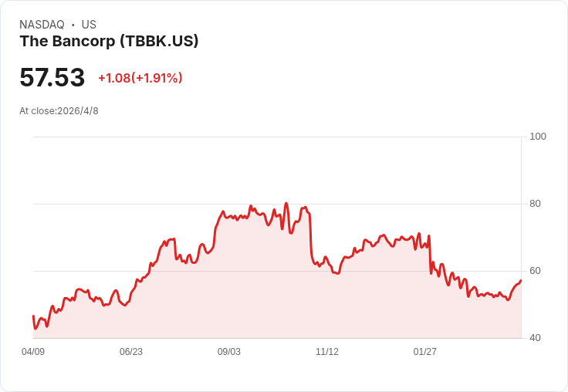Click the 06/23 date axis label
The height and width of the screenshot is (392, 568).
coord(131,352)
